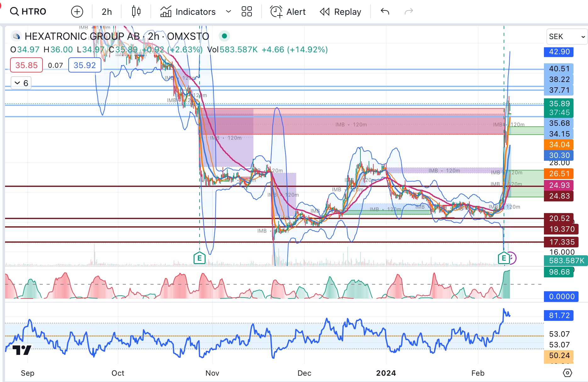The width and height of the screenshot is (588, 382).
Task: Redo the last chart action
Action: pos(409,12)
